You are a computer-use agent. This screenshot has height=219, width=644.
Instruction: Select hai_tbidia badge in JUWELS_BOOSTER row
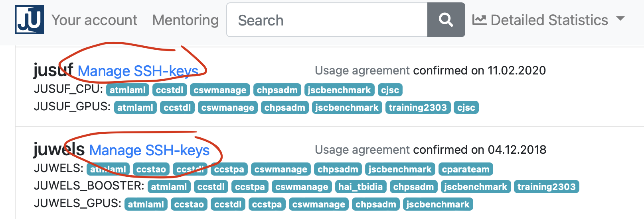pyautogui.click(x=360, y=187)
